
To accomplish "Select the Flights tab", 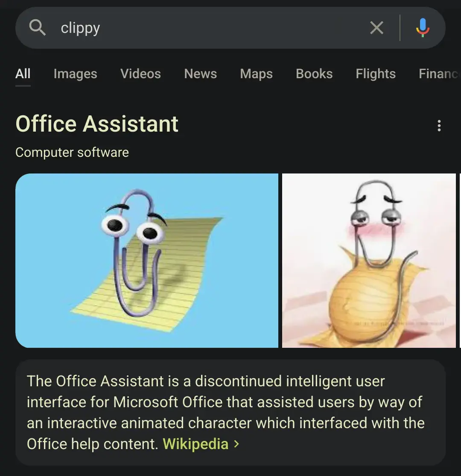I will (376, 74).
